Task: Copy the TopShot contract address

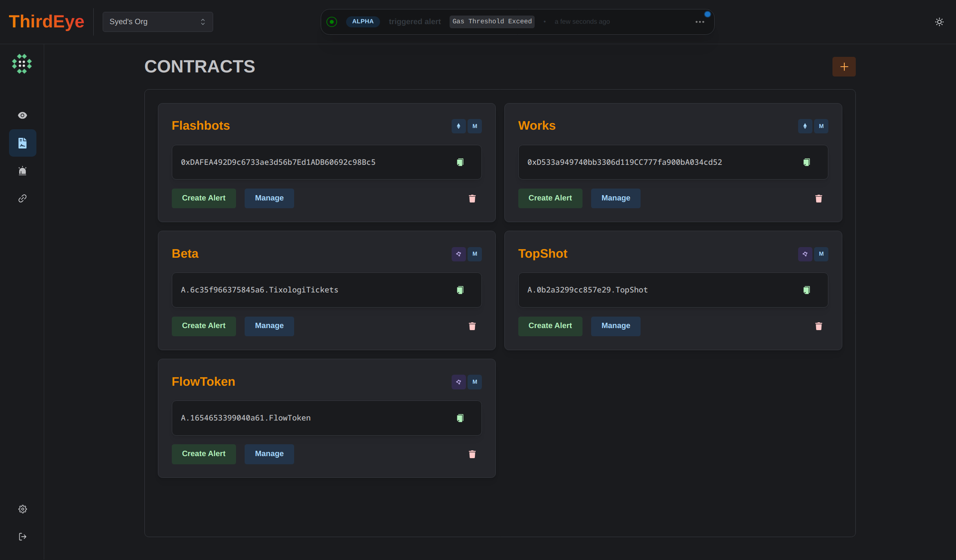Action: [x=806, y=290]
